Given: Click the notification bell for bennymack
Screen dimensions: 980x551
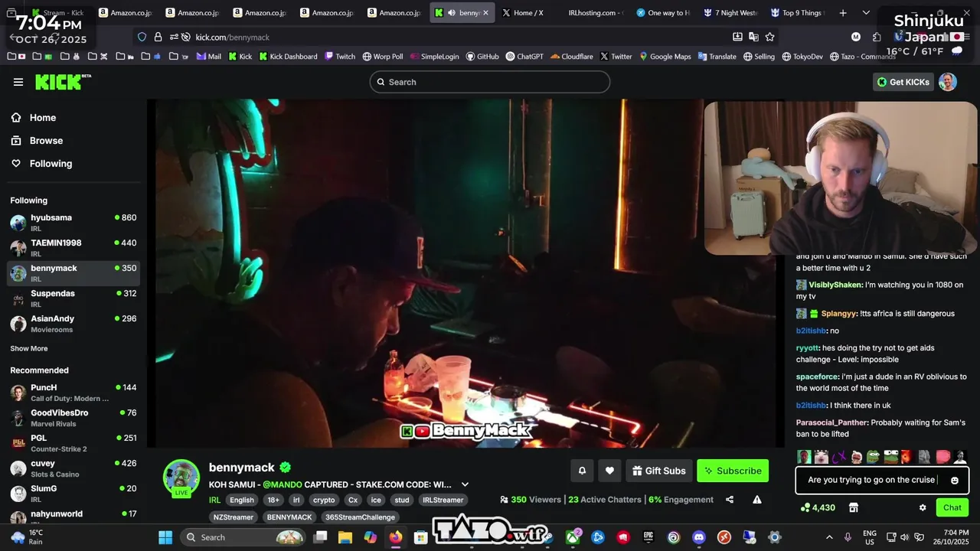Looking at the screenshot, I should tap(582, 471).
